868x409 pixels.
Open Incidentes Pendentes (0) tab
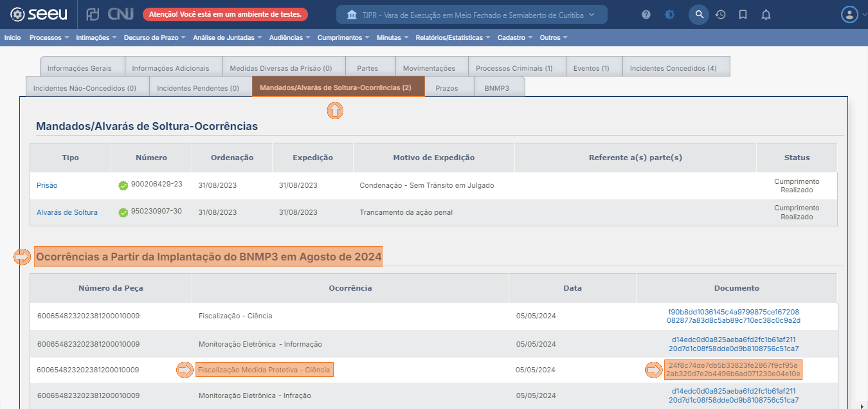200,87
